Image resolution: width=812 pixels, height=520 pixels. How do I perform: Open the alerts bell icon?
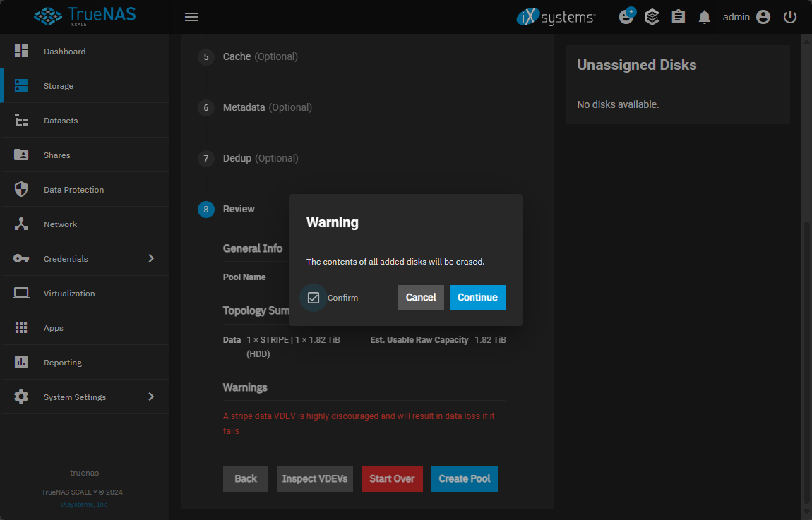pyautogui.click(x=704, y=17)
